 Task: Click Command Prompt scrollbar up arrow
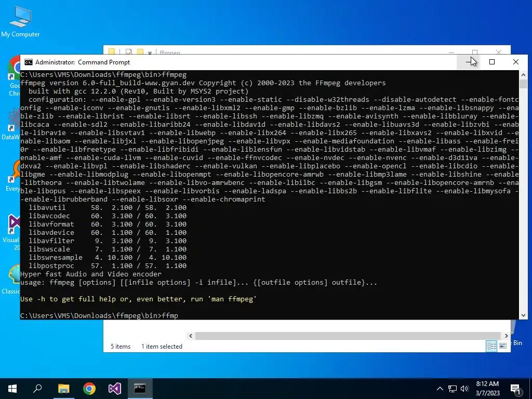click(523, 75)
